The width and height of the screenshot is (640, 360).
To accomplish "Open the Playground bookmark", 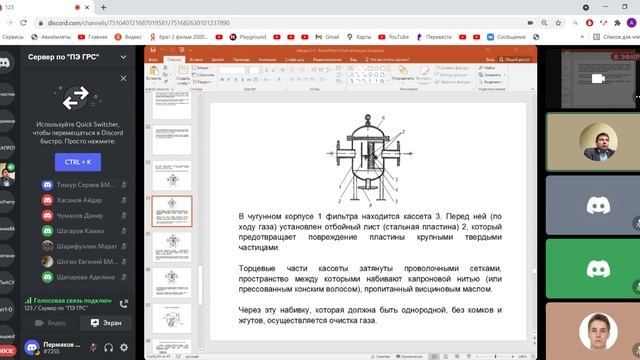I will [248, 37].
